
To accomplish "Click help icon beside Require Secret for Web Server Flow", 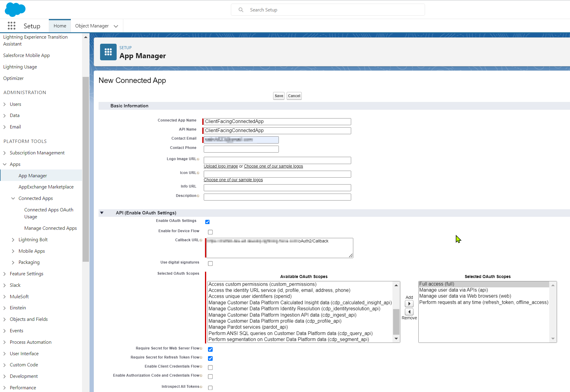I will [201, 349].
